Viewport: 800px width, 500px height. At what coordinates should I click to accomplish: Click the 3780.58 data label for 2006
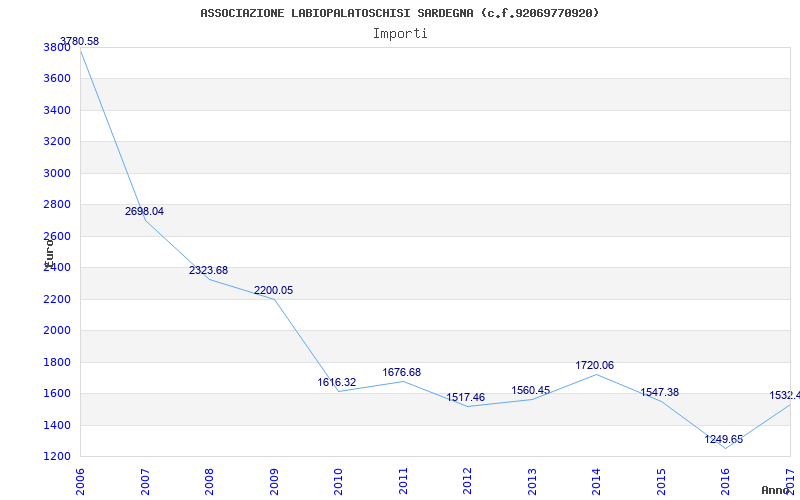[x=80, y=42]
